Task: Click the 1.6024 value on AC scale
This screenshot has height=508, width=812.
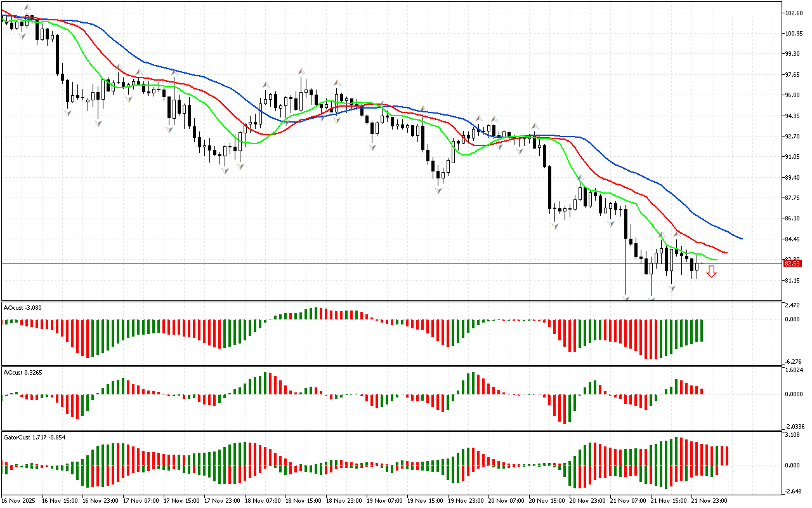Action: [x=794, y=370]
